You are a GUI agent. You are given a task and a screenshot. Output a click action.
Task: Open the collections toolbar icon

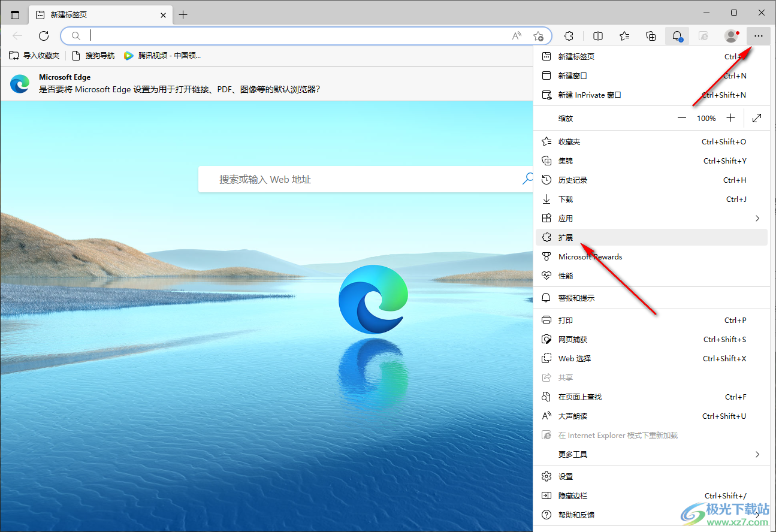pos(651,36)
